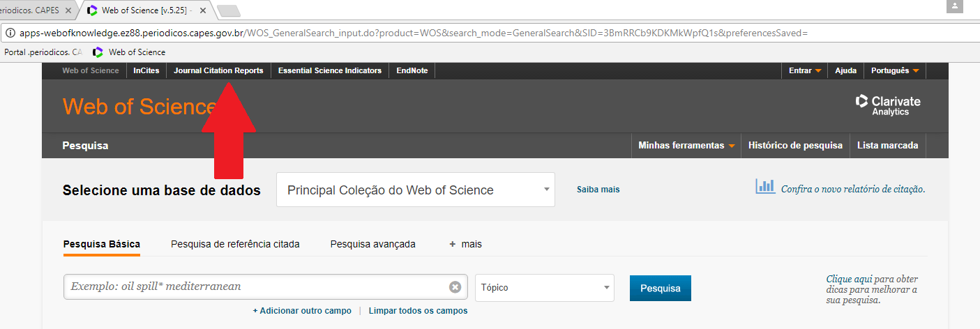Switch to Pesquisa avançada tab
The height and width of the screenshot is (329, 980).
coord(373,244)
